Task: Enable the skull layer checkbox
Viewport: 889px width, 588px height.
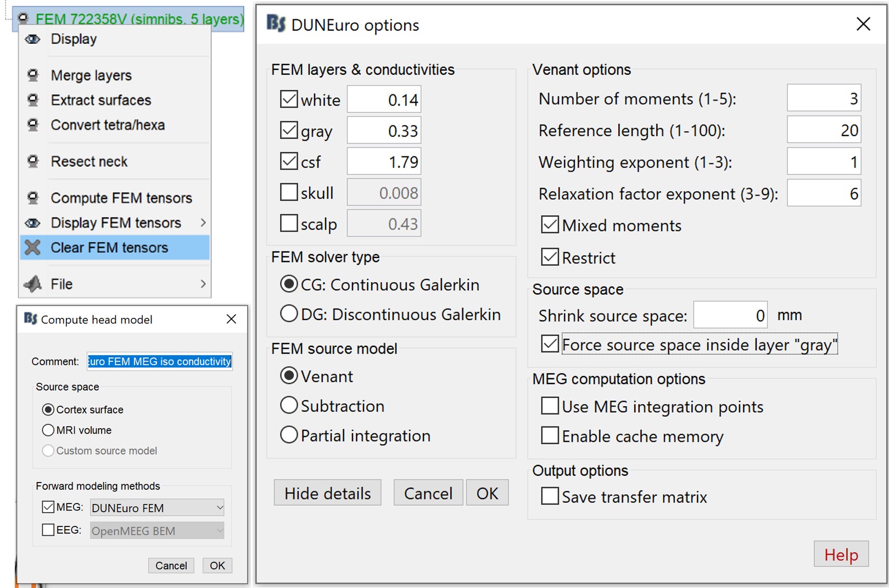Action: pos(289,193)
